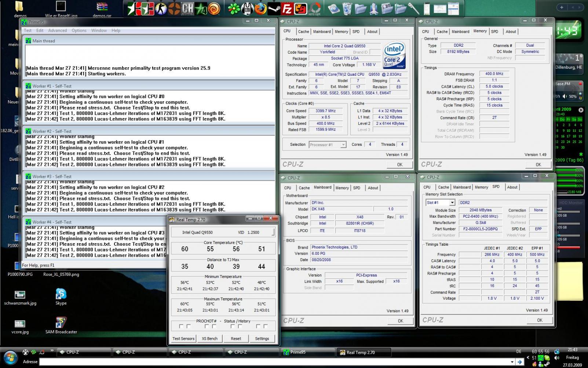588x368 pixels.
Task: Open the Company of Heroes dock icon
Action: 187,8
